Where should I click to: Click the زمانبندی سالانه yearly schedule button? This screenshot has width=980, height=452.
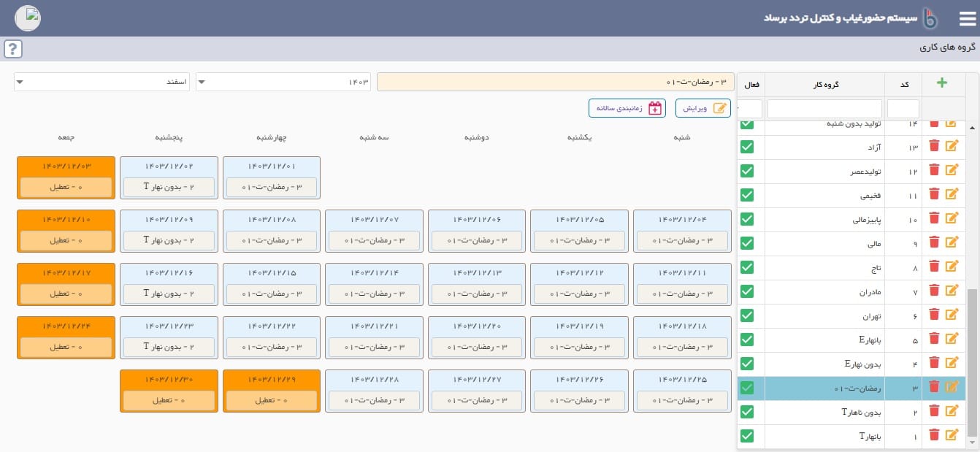(627, 108)
